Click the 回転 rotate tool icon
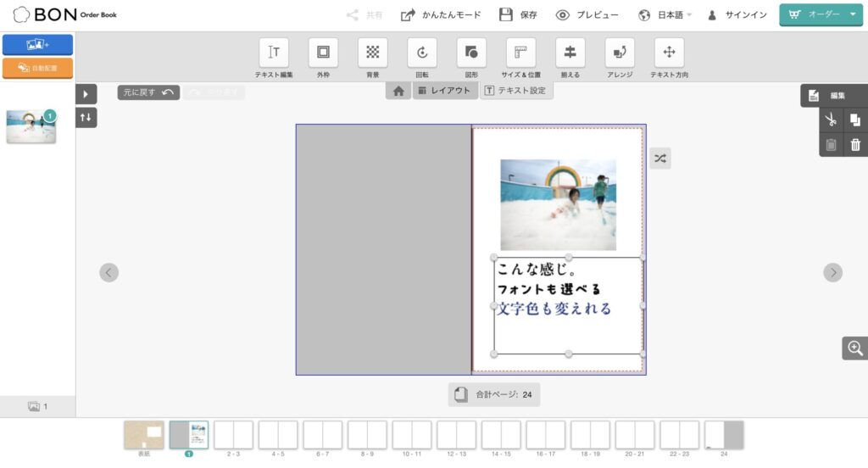This screenshot has height=468, width=868. point(422,53)
